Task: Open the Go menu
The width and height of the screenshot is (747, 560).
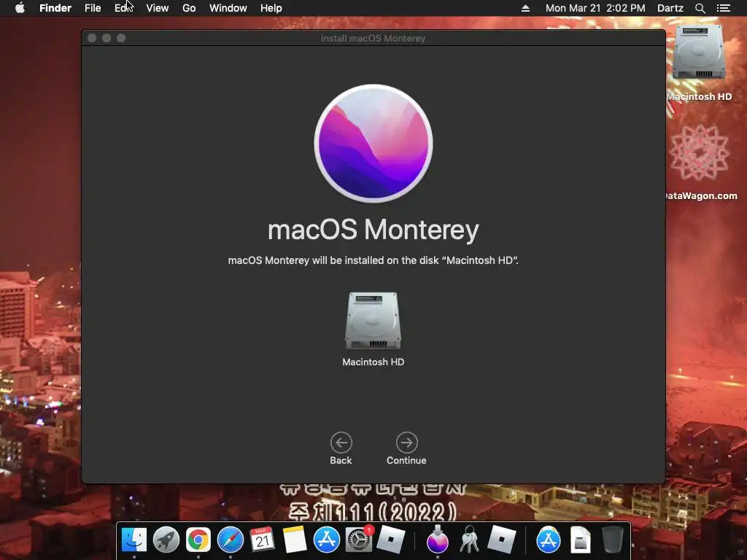Action: click(x=189, y=8)
